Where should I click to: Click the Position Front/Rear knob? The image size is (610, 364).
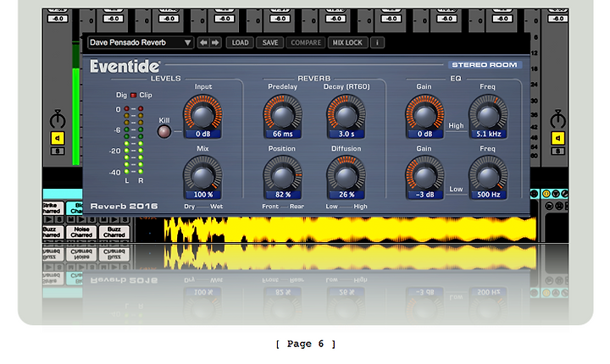point(282,175)
